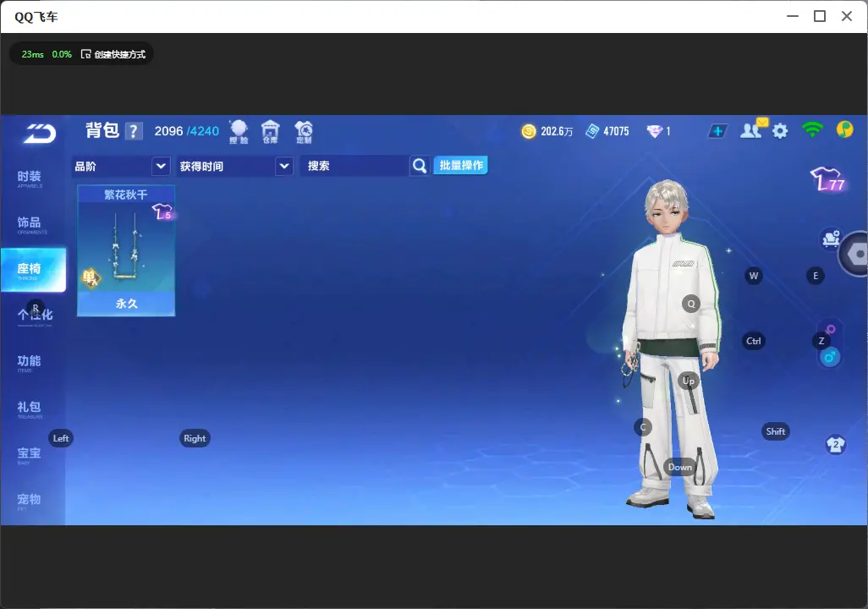Image resolution: width=868 pixels, height=609 pixels.
Task: Click the character model preview
Action: click(x=672, y=348)
